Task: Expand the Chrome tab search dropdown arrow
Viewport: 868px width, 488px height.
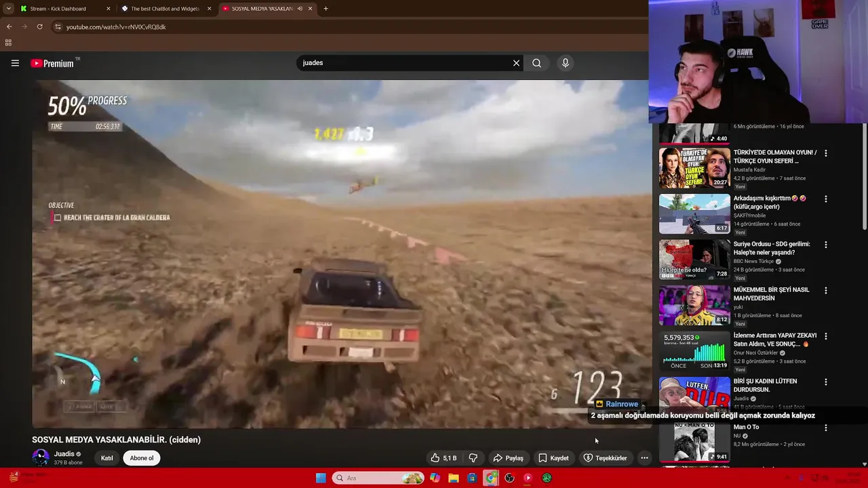Action: tap(8, 9)
